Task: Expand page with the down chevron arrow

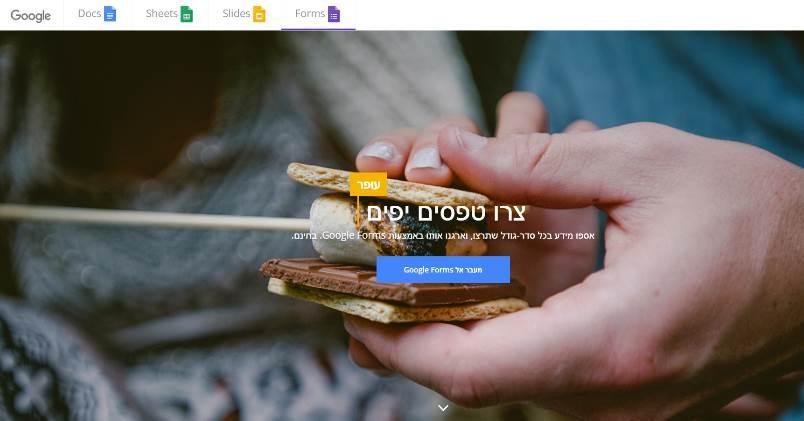Action: point(444,408)
